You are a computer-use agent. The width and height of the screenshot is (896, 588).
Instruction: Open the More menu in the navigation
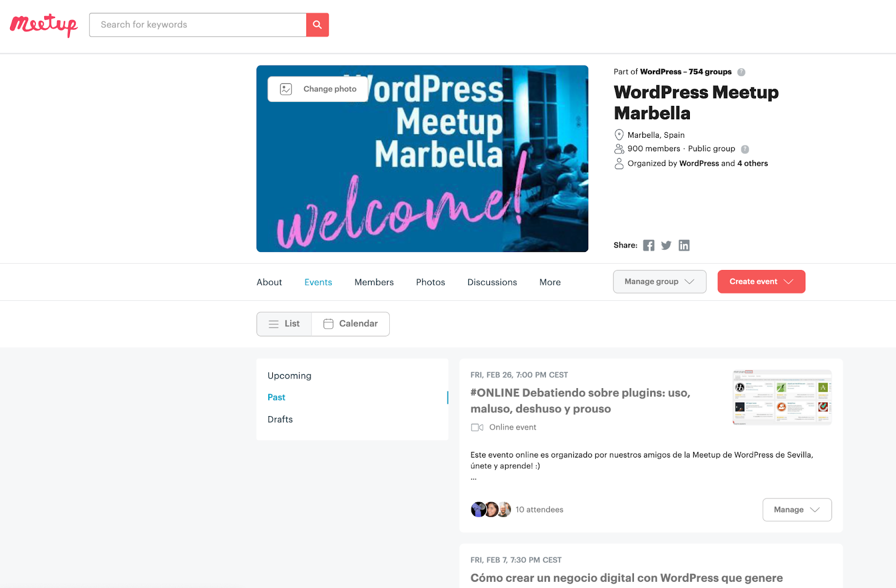[x=550, y=282]
